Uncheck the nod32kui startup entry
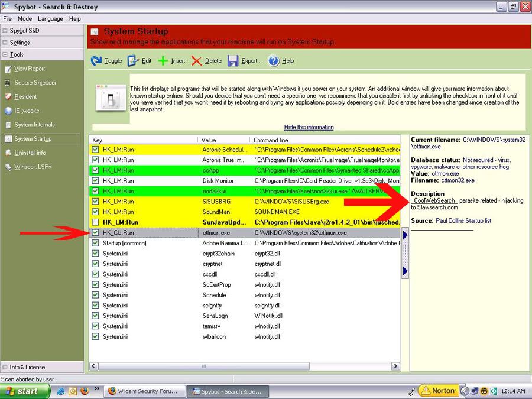This screenshot has height=399, width=532. point(95,191)
